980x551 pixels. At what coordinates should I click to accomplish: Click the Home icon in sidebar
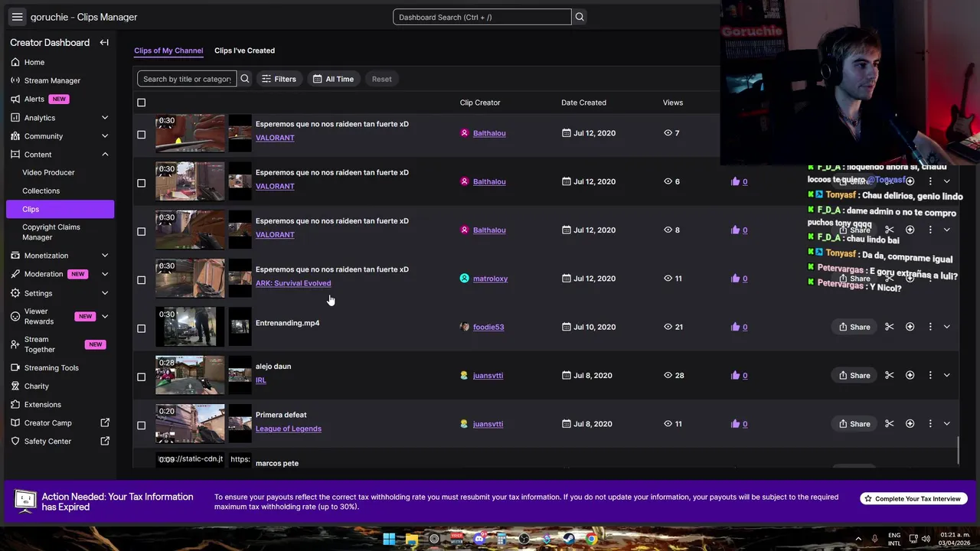[16, 62]
